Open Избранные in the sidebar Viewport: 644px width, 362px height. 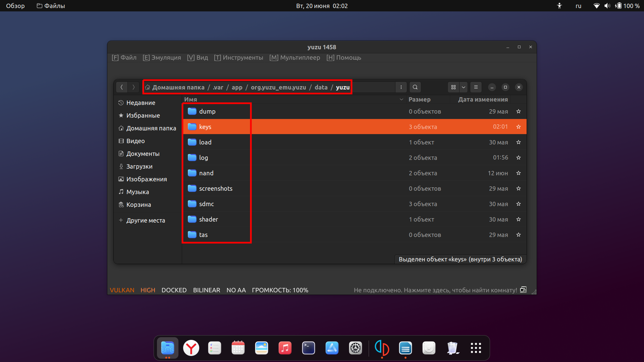148,115
